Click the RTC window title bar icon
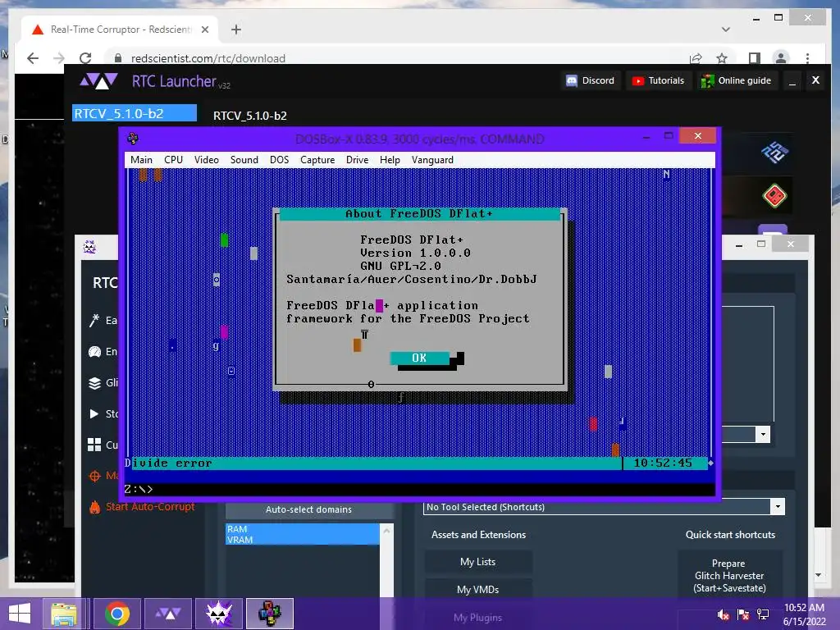The height and width of the screenshot is (630, 840). [89, 247]
